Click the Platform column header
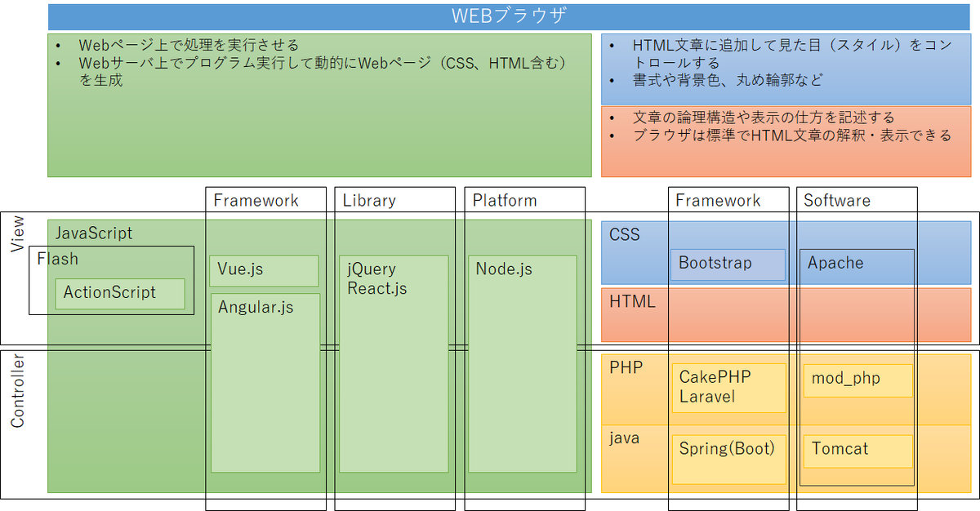Image resolution: width=980 pixels, height=511 pixels. tap(505, 201)
